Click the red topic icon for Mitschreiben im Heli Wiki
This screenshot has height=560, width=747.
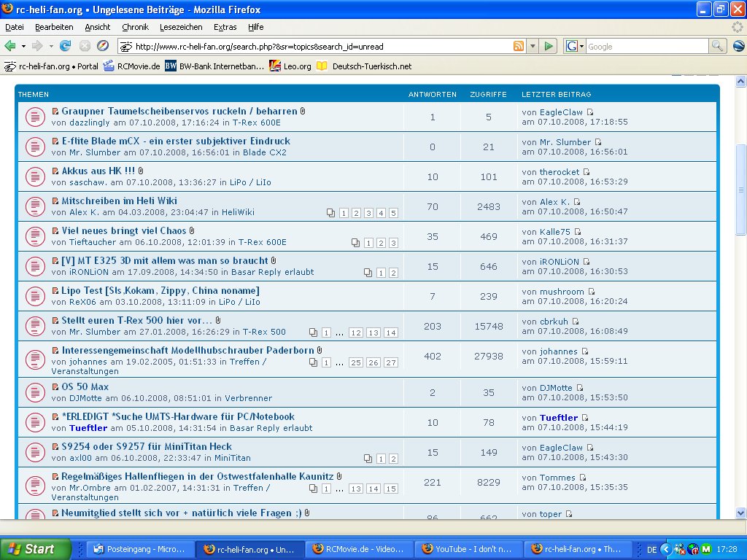[35, 206]
